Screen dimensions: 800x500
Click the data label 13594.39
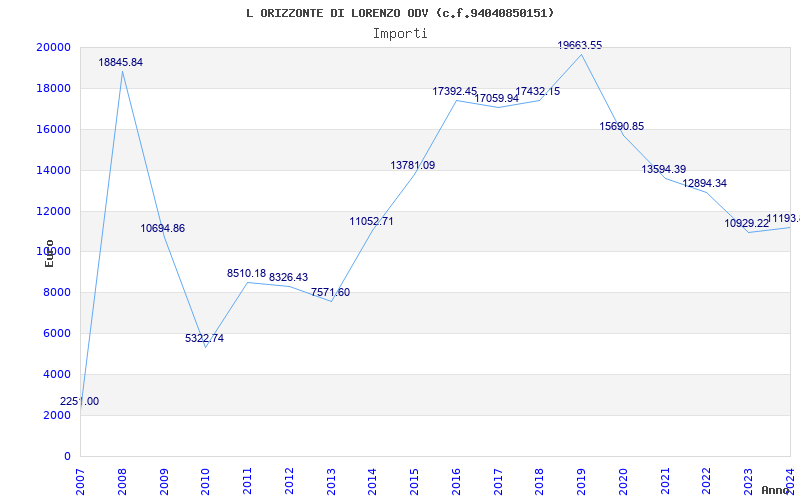point(664,169)
